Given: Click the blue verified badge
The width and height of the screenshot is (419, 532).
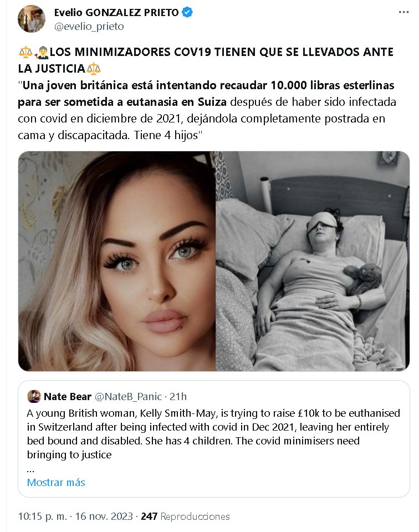Looking at the screenshot, I should pos(187,13).
